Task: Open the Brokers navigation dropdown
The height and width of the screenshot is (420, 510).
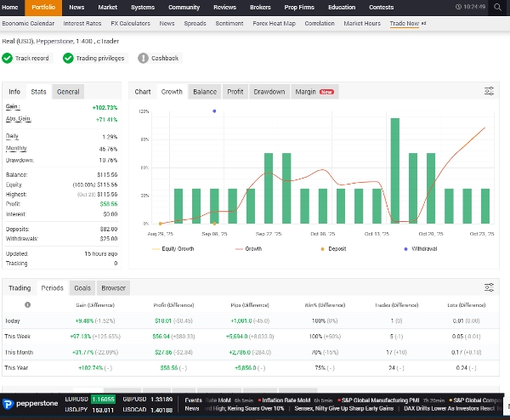Action: pos(259,7)
